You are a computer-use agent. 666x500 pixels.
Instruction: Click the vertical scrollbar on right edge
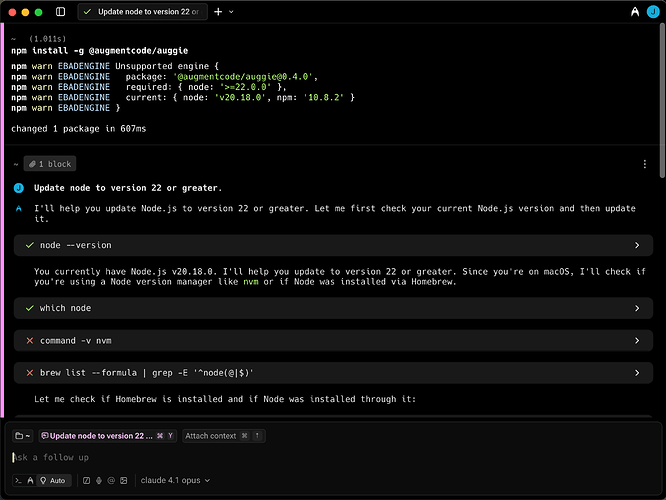coord(662,101)
